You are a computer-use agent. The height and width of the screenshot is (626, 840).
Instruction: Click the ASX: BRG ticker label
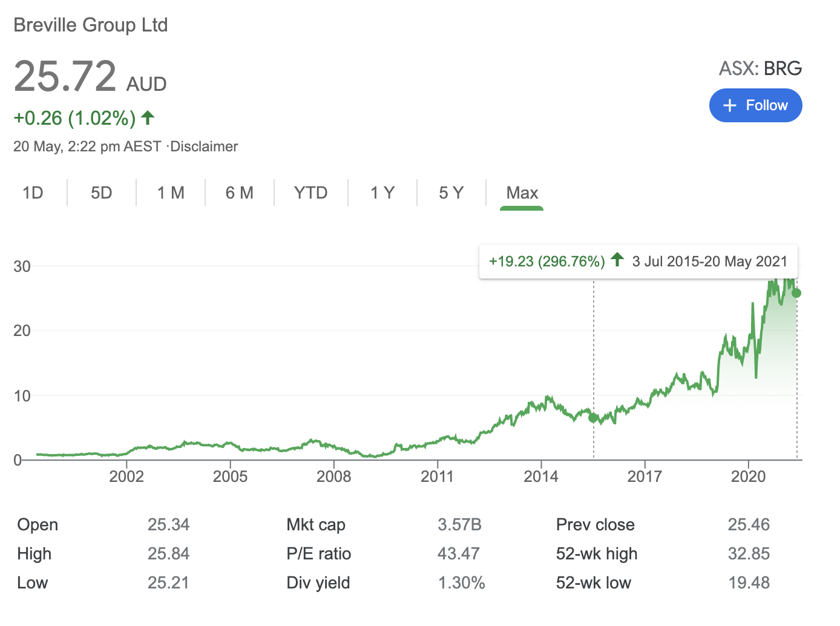[x=760, y=68]
